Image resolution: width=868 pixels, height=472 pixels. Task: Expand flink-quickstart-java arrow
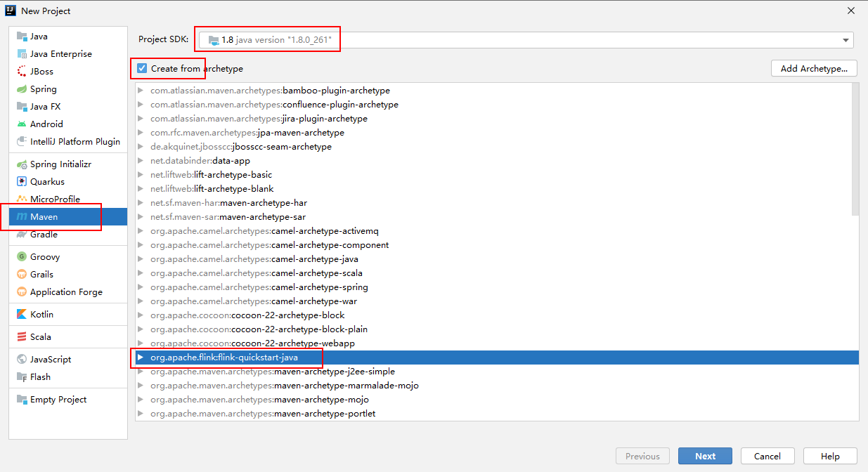click(x=141, y=358)
